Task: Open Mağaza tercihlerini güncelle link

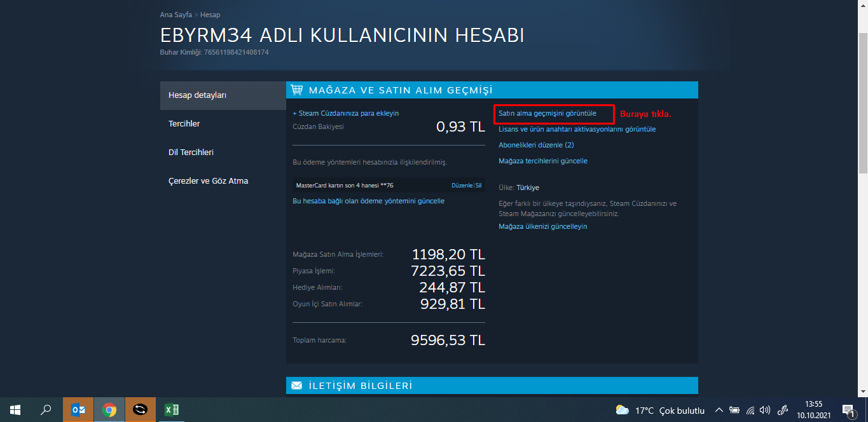Action: [543, 161]
